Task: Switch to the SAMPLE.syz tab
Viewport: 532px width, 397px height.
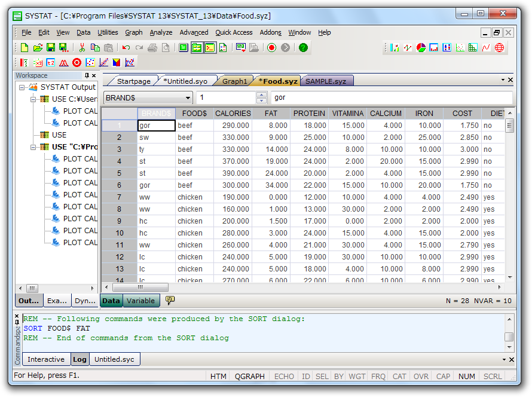Action: (x=326, y=81)
